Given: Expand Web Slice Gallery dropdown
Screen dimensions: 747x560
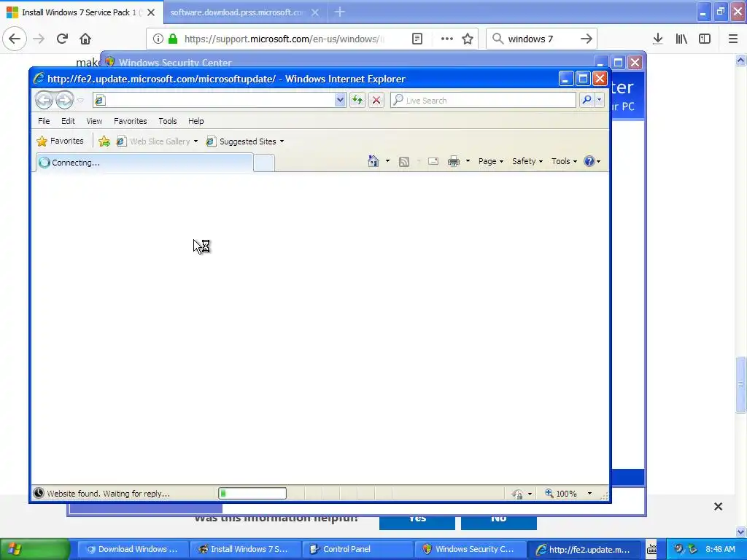Looking at the screenshot, I should click(196, 141).
